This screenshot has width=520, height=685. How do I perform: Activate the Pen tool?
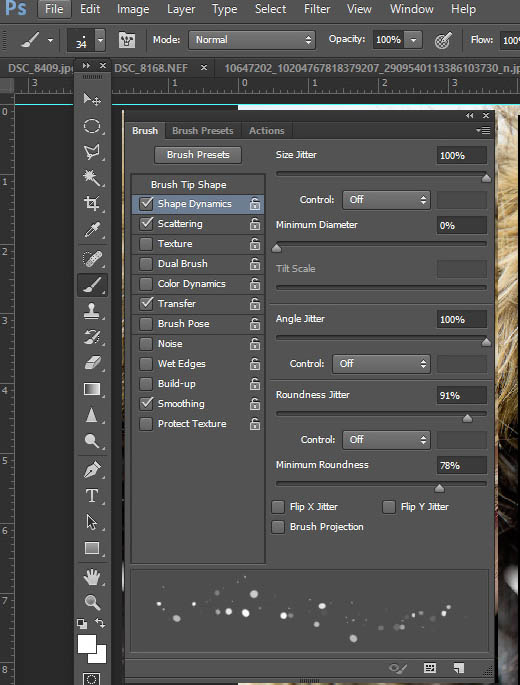pyautogui.click(x=92, y=470)
